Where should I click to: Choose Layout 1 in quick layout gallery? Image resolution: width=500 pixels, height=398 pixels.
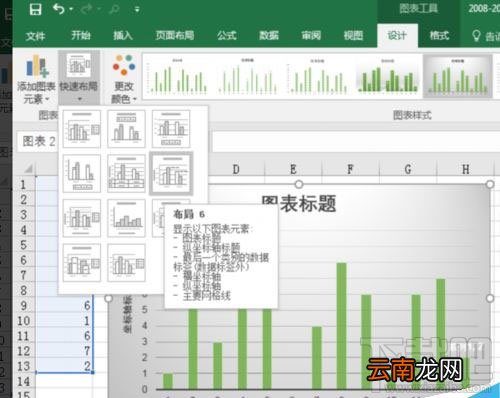tap(82, 129)
